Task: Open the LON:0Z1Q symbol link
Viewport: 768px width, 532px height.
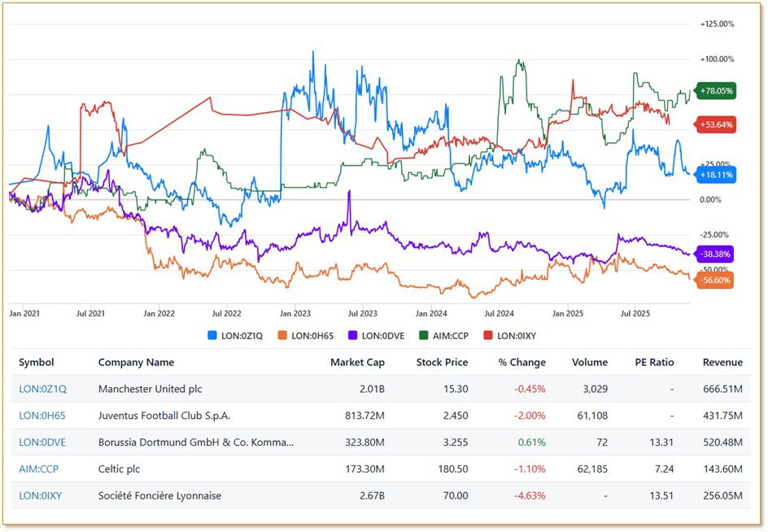Action: (x=42, y=389)
